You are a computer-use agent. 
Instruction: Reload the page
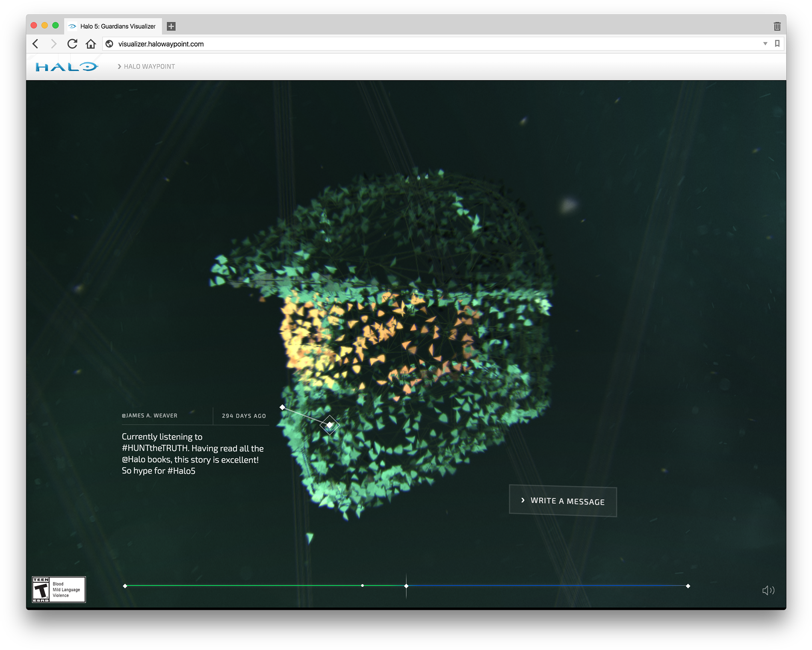click(x=72, y=44)
